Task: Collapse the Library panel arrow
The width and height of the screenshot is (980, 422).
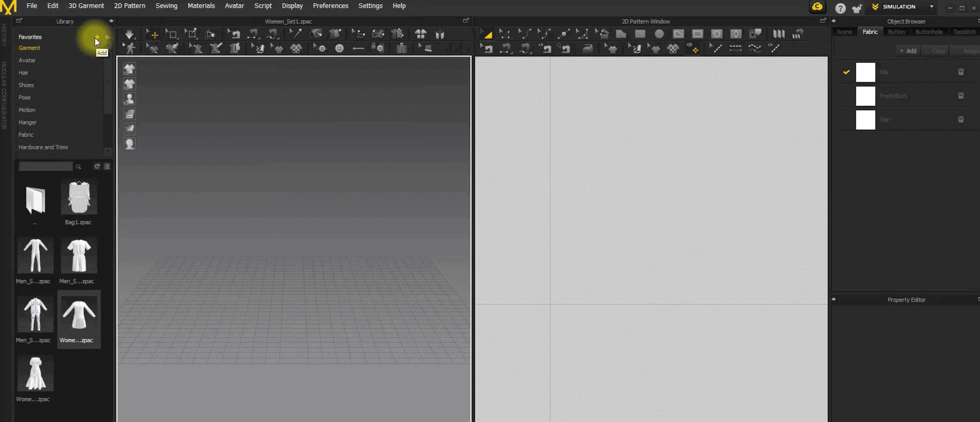Action: pyautogui.click(x=111, y=21)
